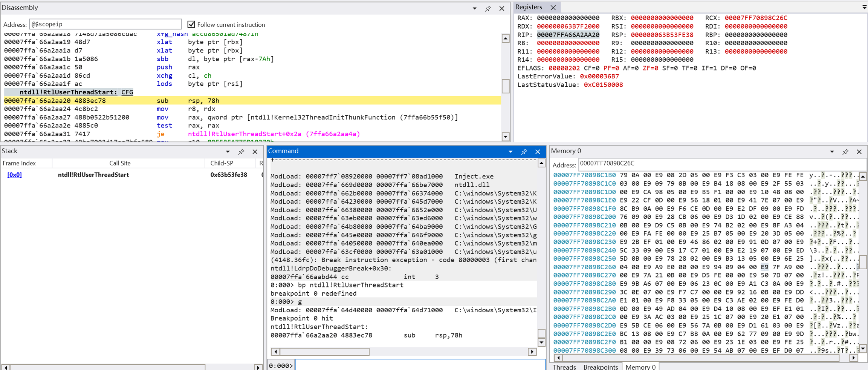Screen dimensions: 868x370
Task: Open stack frame [0x0] link
Action: [x=15, y=175]
